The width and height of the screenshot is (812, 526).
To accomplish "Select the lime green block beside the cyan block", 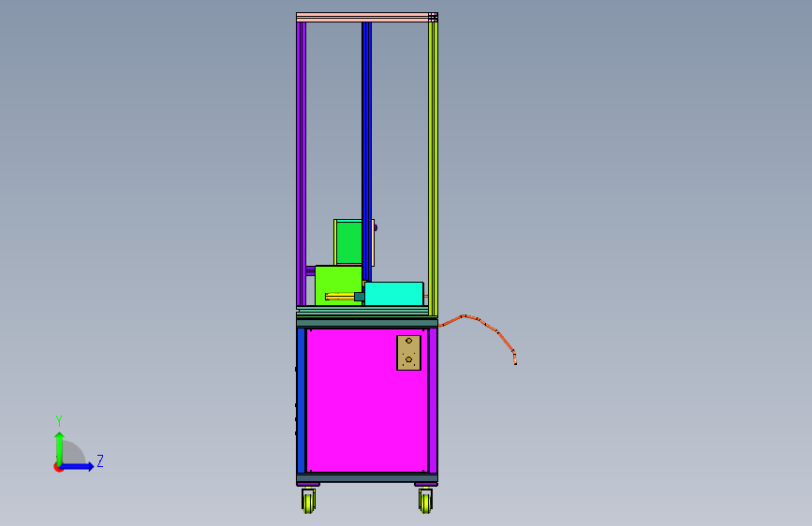I will coord(338,280).
